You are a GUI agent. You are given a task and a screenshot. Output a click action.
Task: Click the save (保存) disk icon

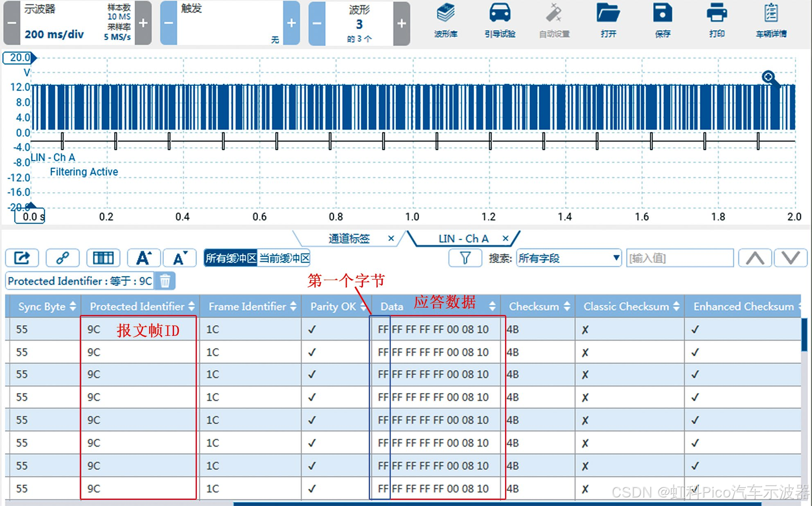(x=662, y=13)
